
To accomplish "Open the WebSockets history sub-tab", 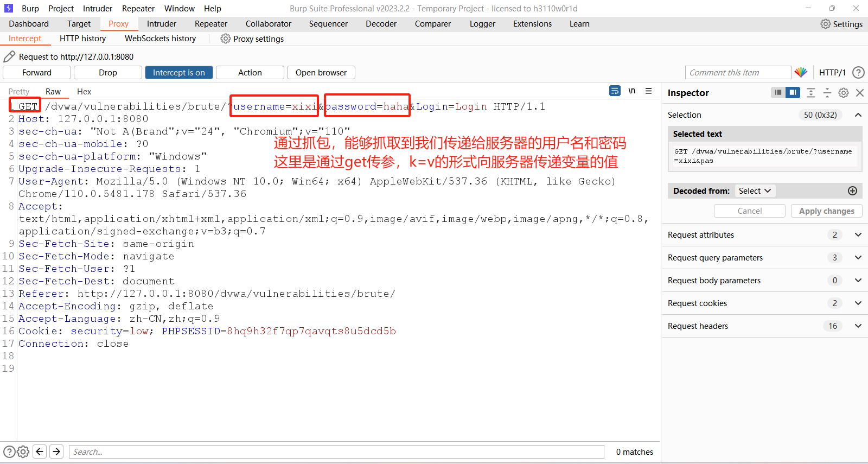I will click(x=161, y=39).
